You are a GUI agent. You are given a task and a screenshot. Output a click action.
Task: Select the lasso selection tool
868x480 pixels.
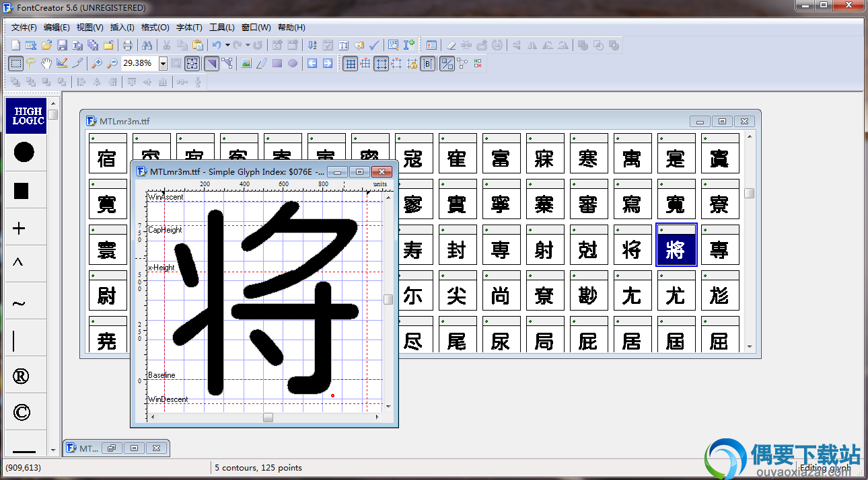[x=31, y=63]
